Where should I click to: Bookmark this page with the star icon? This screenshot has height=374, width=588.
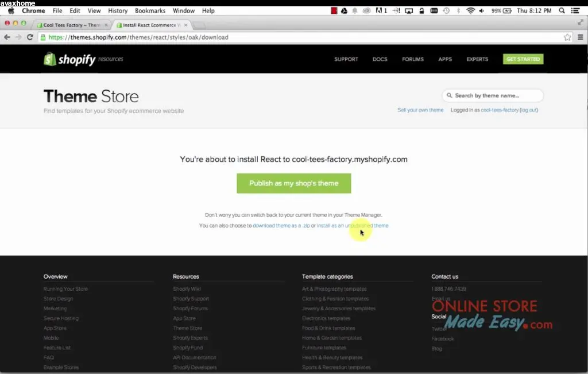coord(567,37)
